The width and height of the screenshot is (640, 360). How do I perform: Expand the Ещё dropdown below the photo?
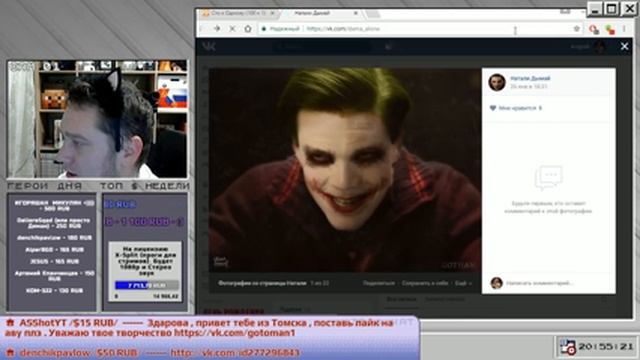(x=463, y=283)
